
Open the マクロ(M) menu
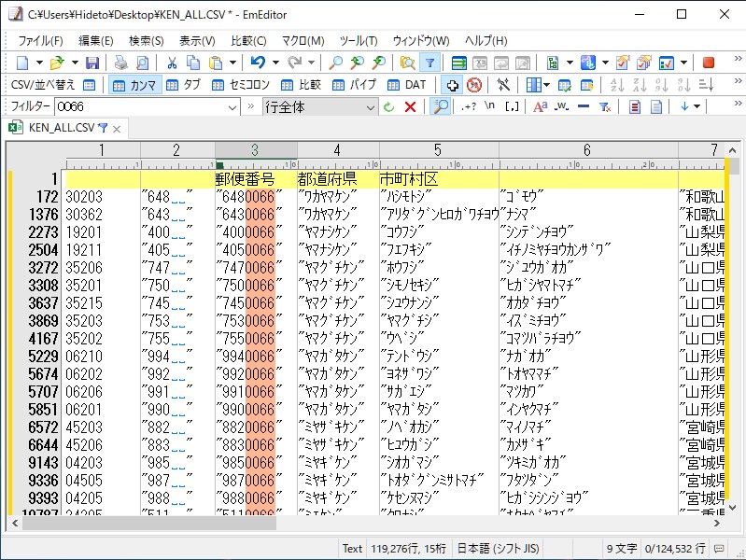coord(303,41)
